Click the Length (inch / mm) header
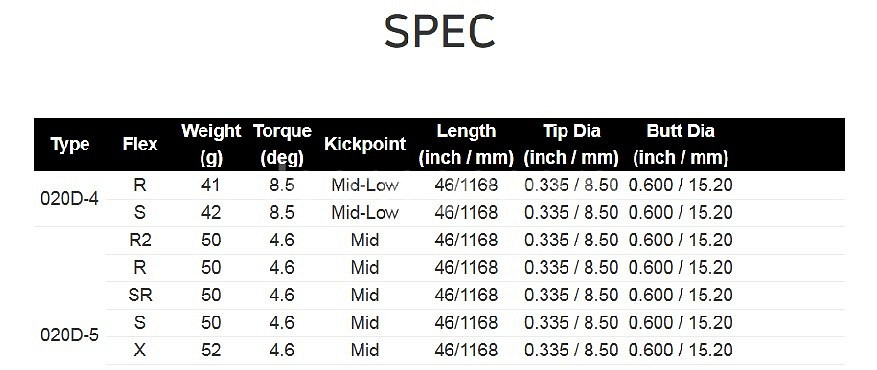Image resolution: width=877 pixels, height=370 pixels. click(466, 144)
